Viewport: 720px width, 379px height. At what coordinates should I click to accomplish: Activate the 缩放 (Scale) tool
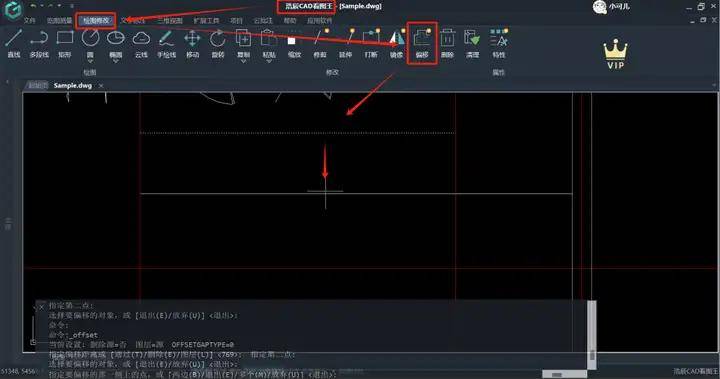[x=294, y=43]
